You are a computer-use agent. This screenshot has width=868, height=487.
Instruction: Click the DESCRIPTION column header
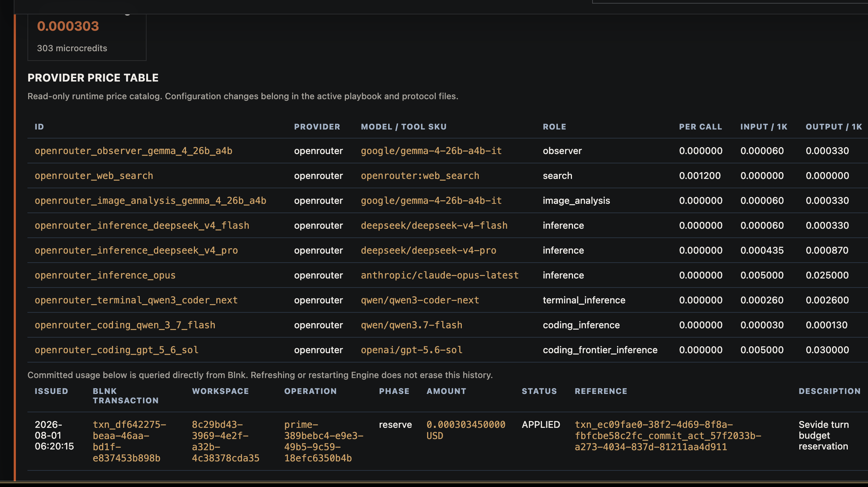point(829,391)
